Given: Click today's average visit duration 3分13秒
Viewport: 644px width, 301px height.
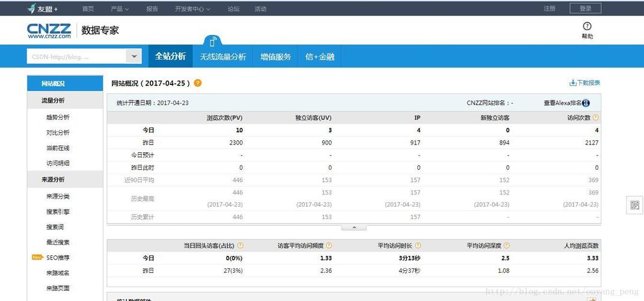Looking at the screenshot, I should [x=410, y=258].
